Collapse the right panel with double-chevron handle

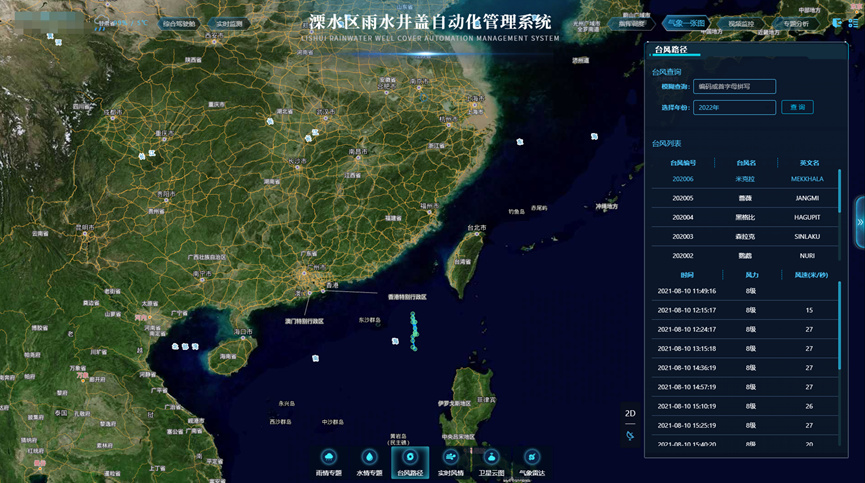pyautogui.click(x=860, y=222)
